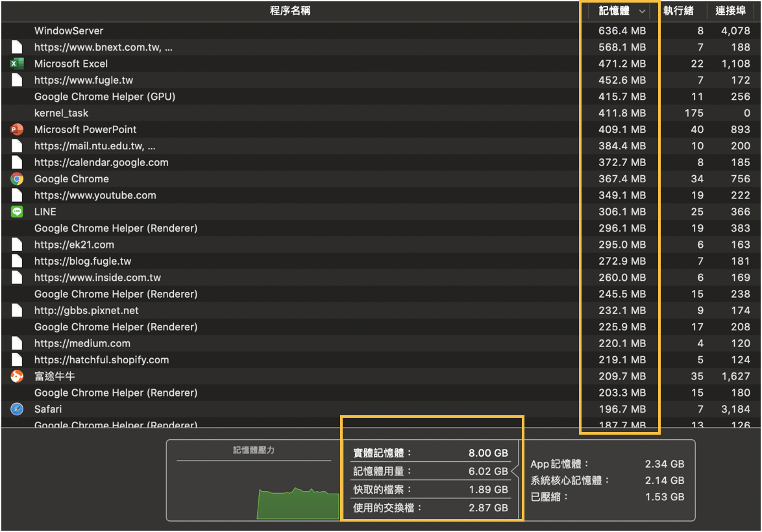Click the 已壓縮 1.53 GB entry
The image size is (762, 532).
click(608, 497)
